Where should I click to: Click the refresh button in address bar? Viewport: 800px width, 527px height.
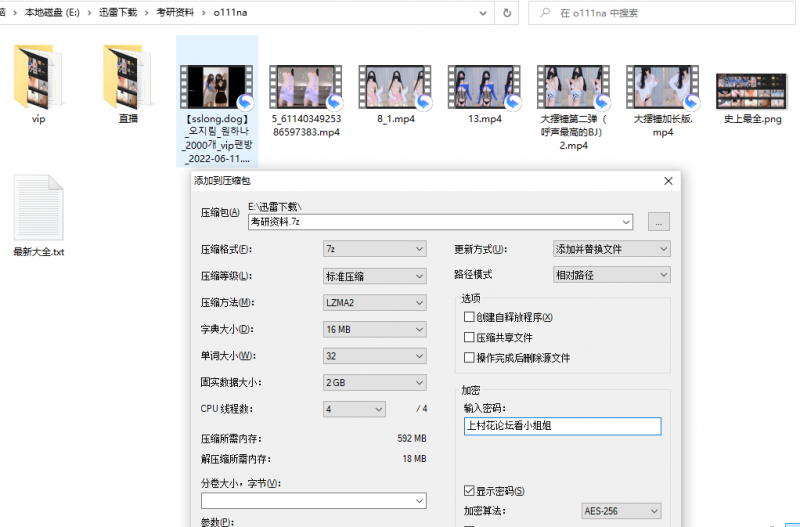coord(508,14)
